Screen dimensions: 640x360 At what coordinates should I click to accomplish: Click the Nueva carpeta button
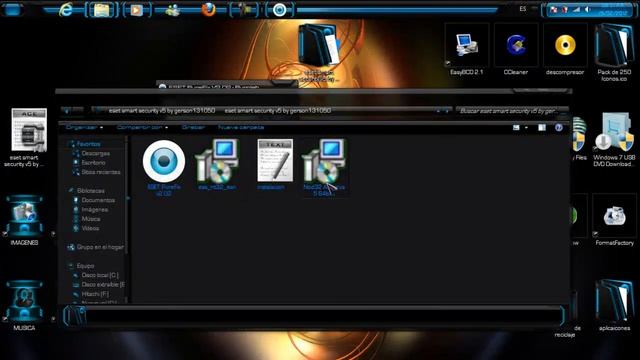pos(241,127)
